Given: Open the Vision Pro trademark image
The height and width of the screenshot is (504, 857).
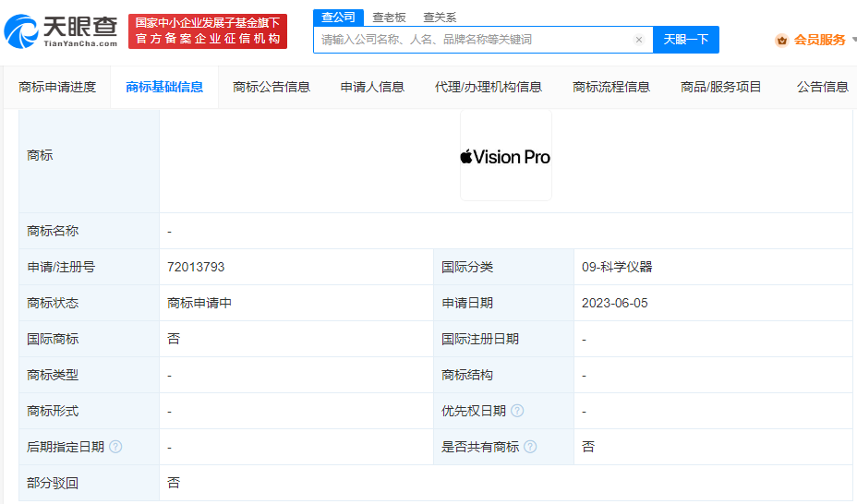Looking at the screenshot, I should [505, 156].
